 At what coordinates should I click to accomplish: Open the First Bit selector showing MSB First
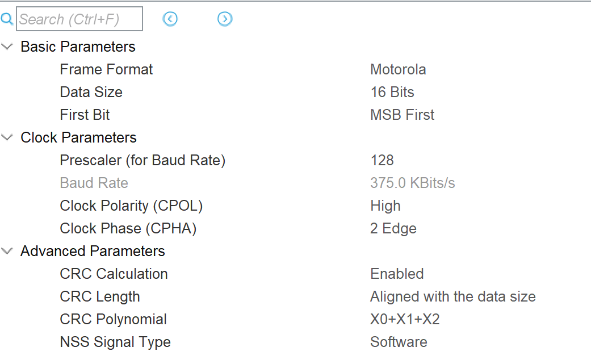click(402, 115)
